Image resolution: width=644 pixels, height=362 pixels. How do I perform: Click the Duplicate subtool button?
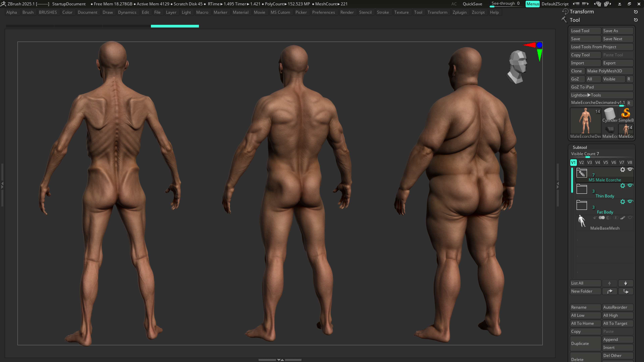pos(585,344)
